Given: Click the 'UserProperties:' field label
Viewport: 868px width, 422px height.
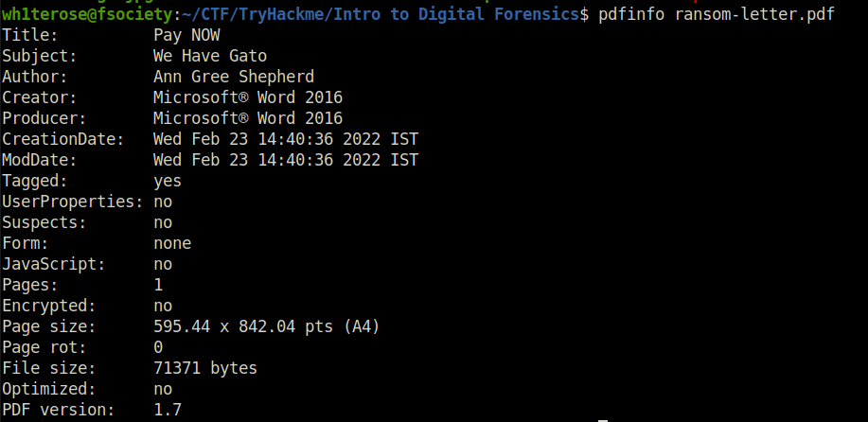Looking at the screenshot, I should (x=73, y=202).
